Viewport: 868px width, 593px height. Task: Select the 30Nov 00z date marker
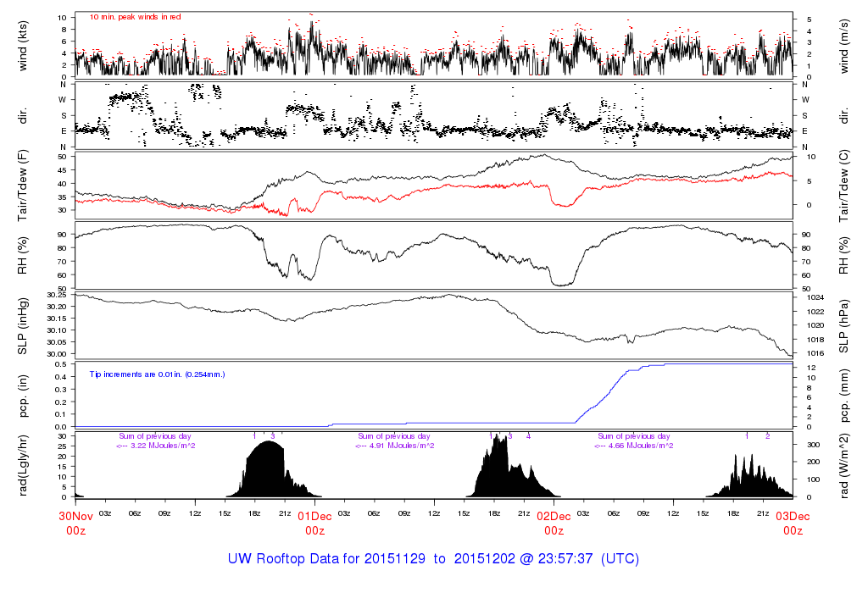[x=75, y=523]
